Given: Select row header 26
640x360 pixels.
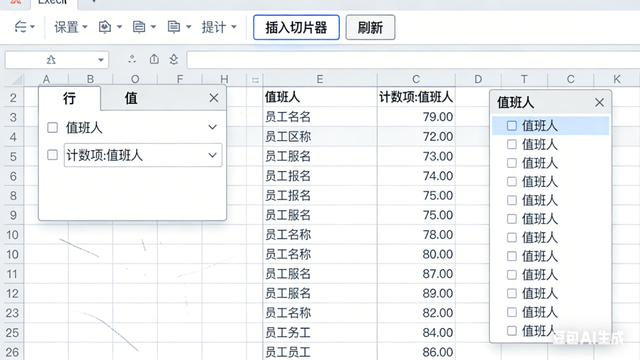Looking at the screenshot, I should click(x=13, y=352).
